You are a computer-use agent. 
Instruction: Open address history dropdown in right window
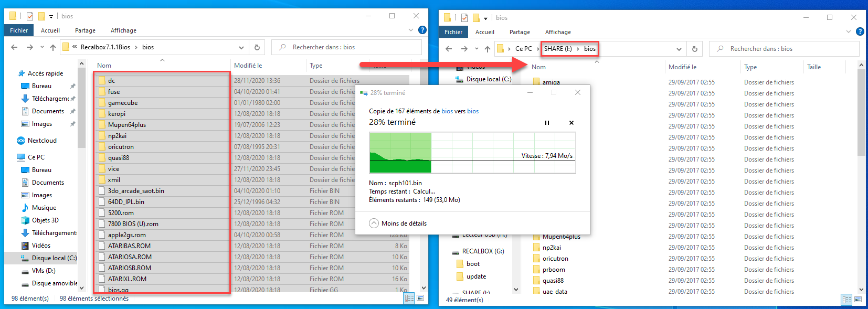(679, 49)
